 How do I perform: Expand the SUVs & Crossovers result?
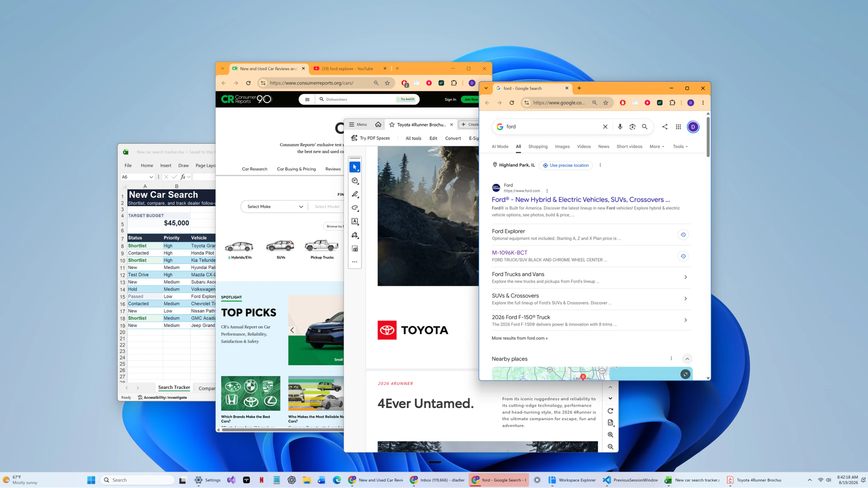pyautogui.click(x=685, y=299)
